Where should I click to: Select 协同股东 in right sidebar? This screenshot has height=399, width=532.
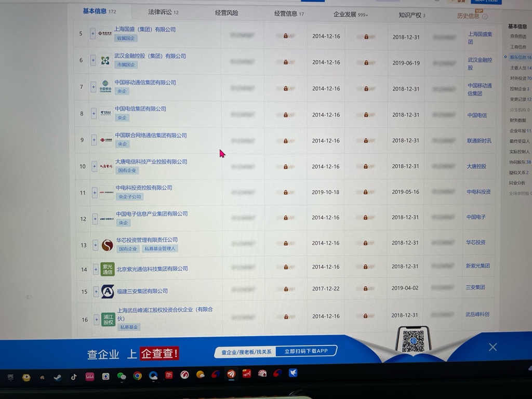pos(520,162)
